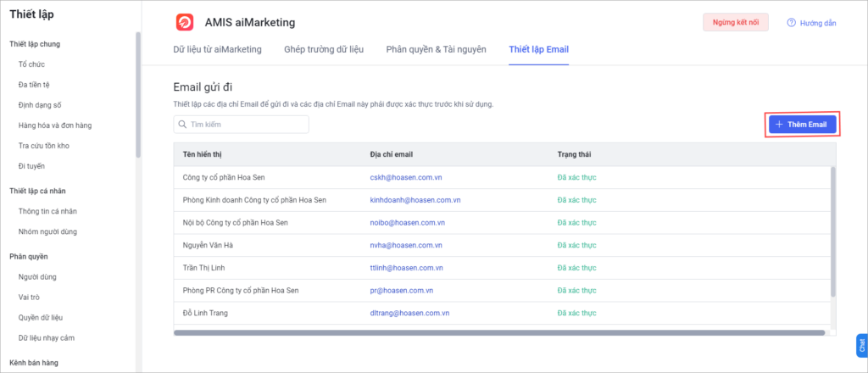This screenshot has width=868, height=373.
Task: Select the Đỗ Linh Trang row
Action: pos(502,313)
